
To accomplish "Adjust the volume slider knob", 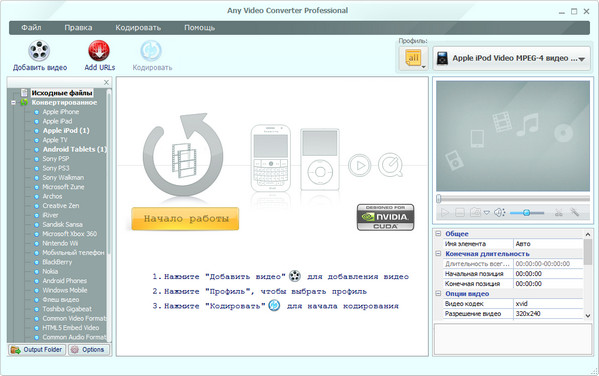I will [526, 212].
